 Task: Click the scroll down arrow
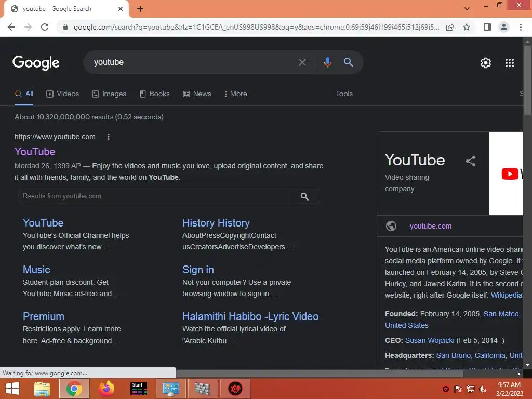pyautogui.click(x=528, y=365)
